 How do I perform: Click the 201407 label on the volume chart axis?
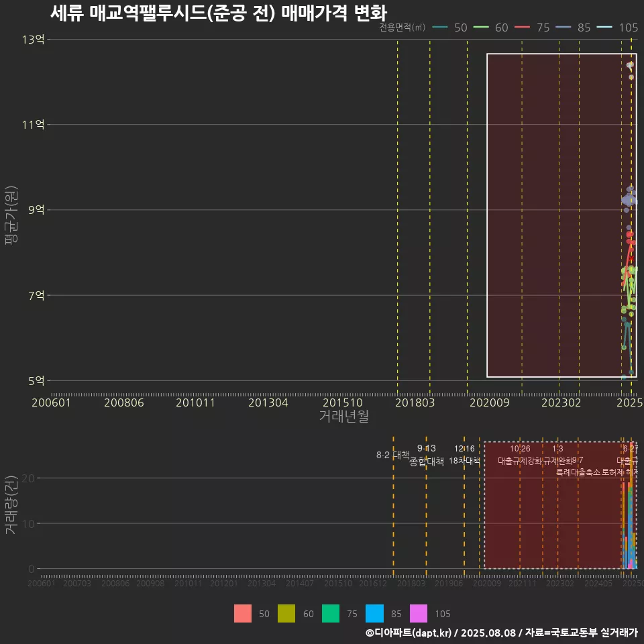tap(300, 583)
